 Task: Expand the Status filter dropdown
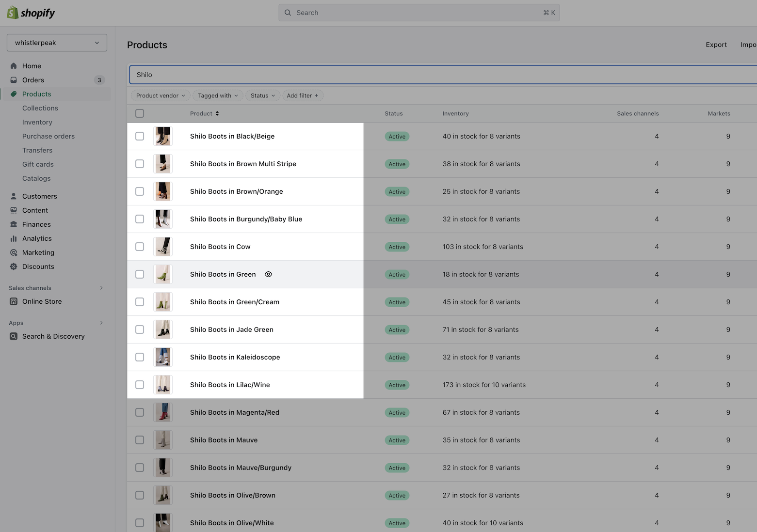[263, 95]
